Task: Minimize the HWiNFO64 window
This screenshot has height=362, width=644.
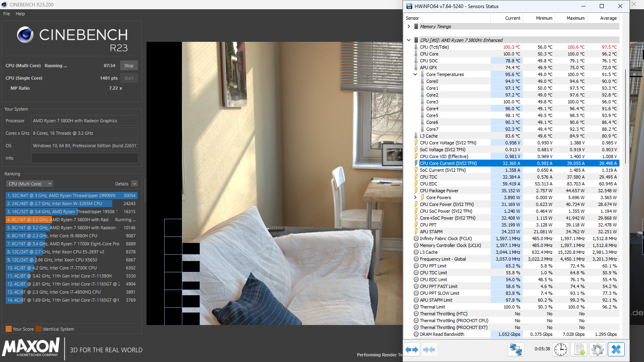Action: pos(584,6)
